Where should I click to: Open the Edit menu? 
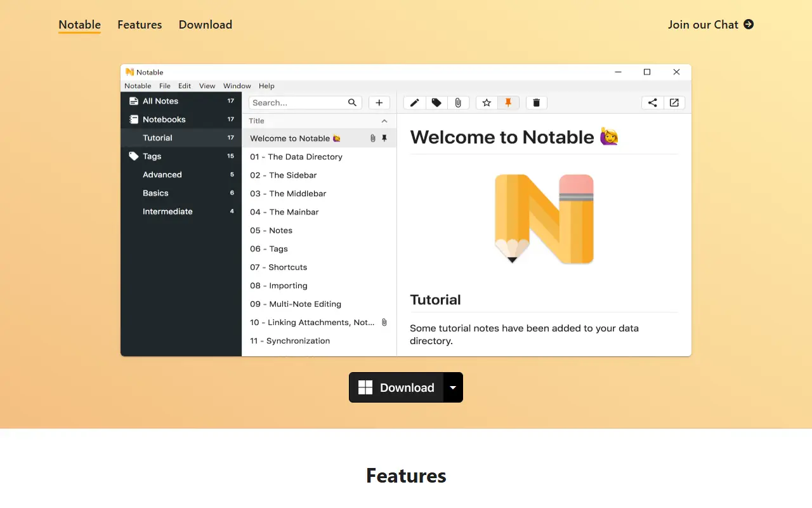(x=185, y=86)
